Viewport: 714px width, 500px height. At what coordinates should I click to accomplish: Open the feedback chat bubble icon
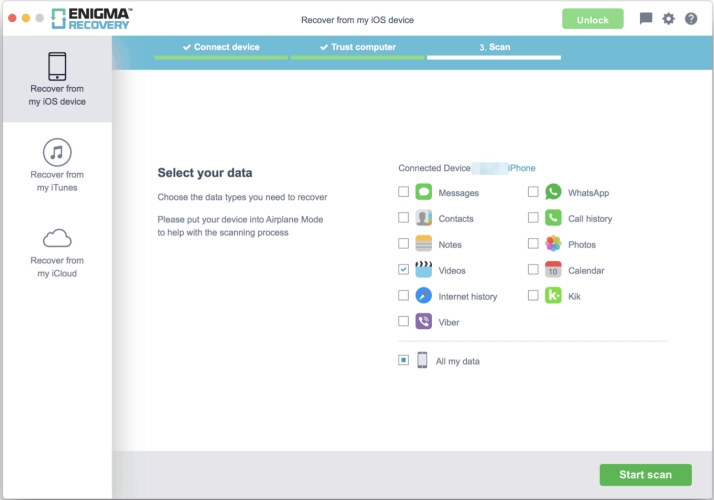(x=646, y=19)
